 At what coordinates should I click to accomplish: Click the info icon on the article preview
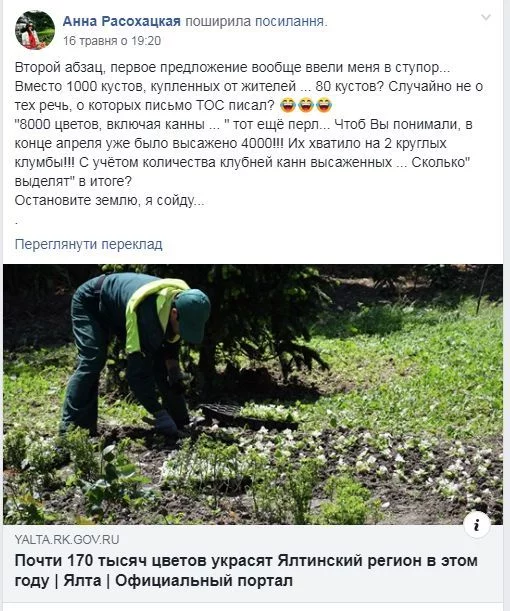[477, 525]
